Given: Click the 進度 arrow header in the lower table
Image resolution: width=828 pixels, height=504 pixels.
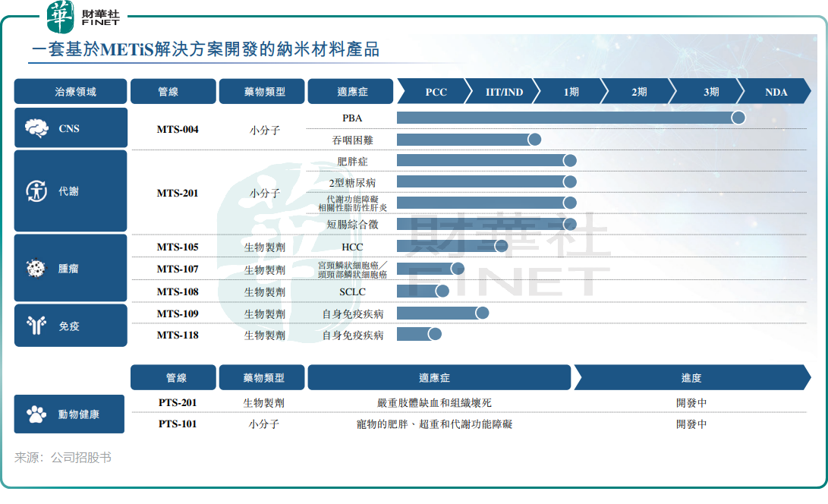Looking at the screenshot, I should pos(691,377).
